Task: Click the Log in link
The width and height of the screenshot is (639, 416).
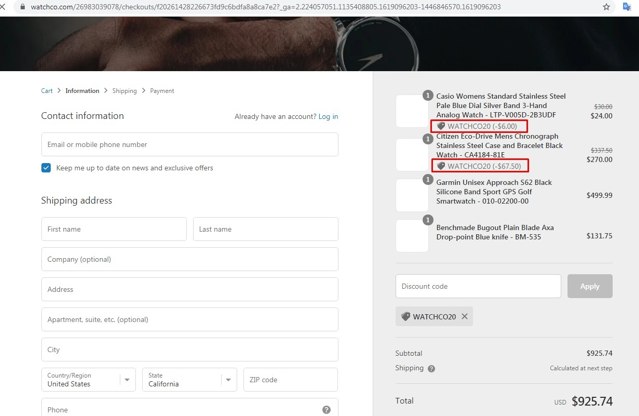Action: tap(328, 117)
